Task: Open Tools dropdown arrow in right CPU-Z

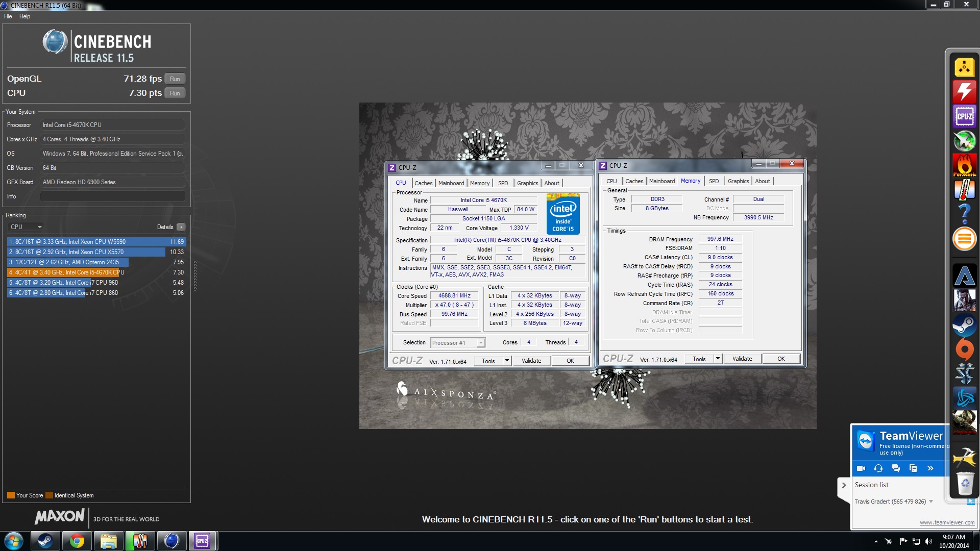Action: click(718, 359)
